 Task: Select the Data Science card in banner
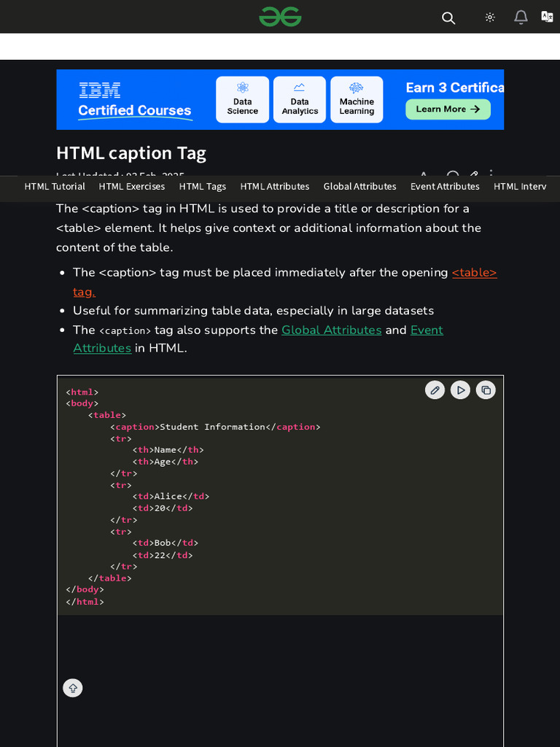pos(242,99)
